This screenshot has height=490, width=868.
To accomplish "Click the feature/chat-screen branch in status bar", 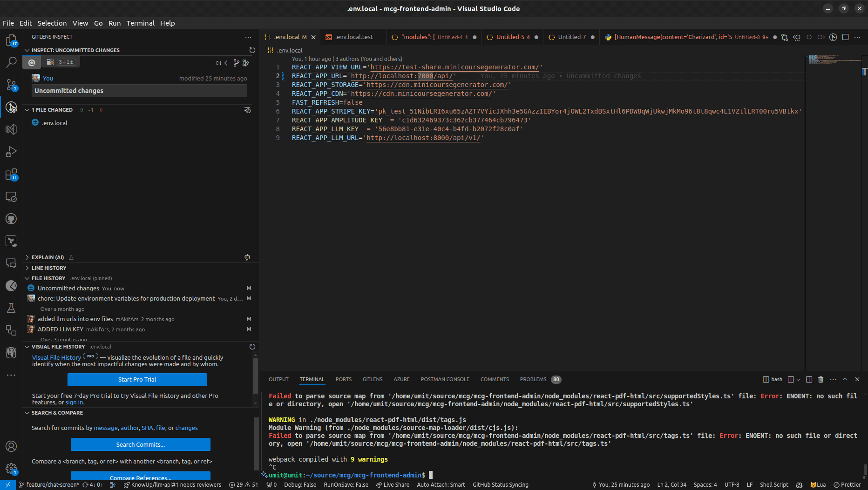I will [x=49, y=485].
